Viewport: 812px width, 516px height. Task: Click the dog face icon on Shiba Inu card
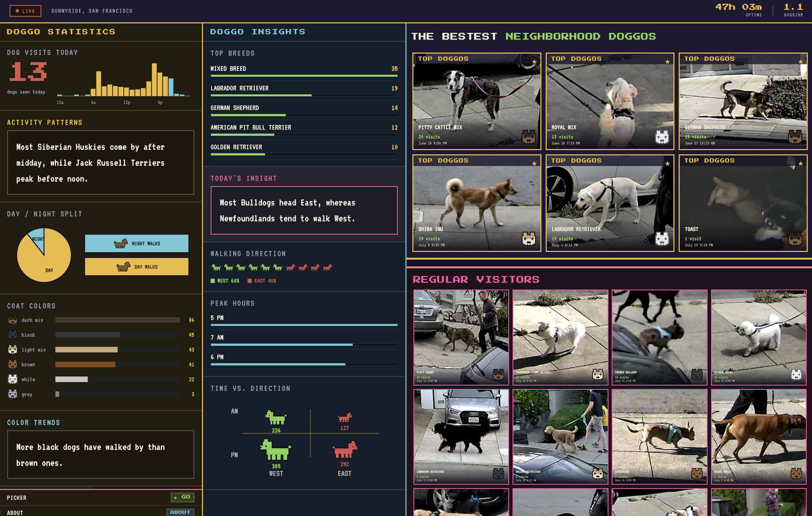click(528, 239)
